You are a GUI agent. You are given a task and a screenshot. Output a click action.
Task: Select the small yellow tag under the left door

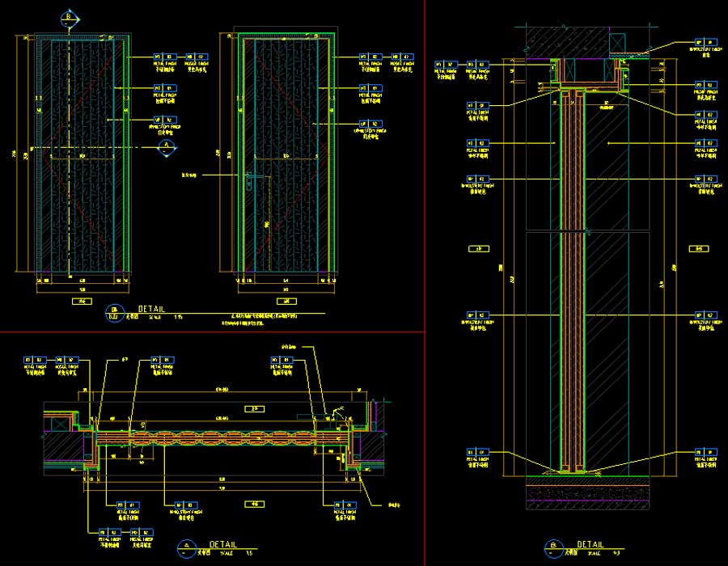(83, 301)
